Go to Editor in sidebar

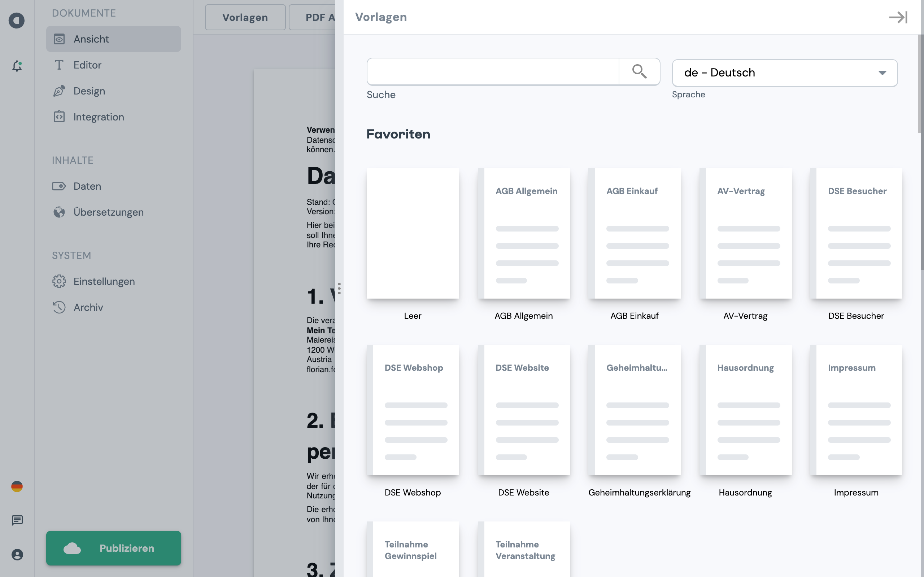click(x=87, y=65)
